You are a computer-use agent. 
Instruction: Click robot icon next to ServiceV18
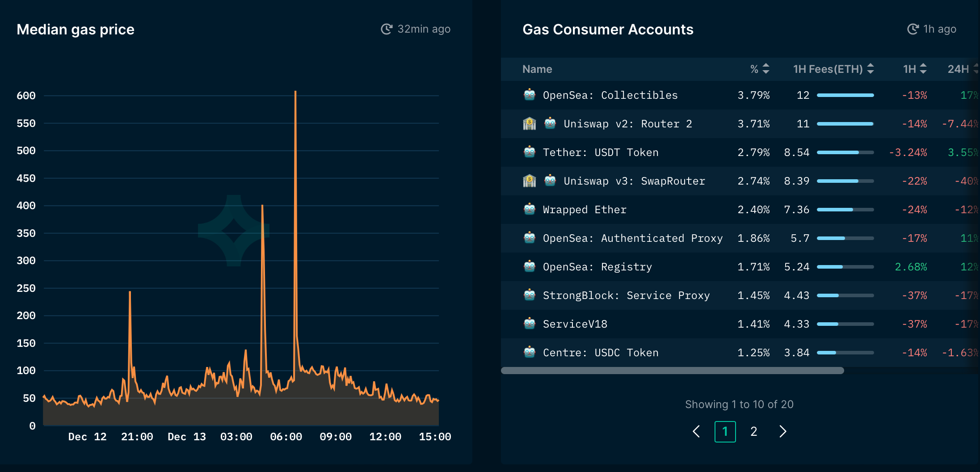pyautogui.click(x=530, y=324)
